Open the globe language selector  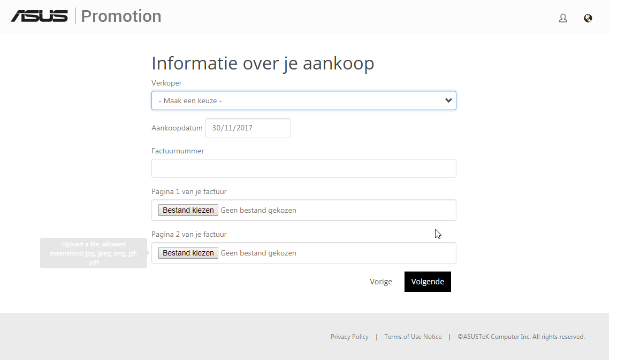tap(588, 18)
